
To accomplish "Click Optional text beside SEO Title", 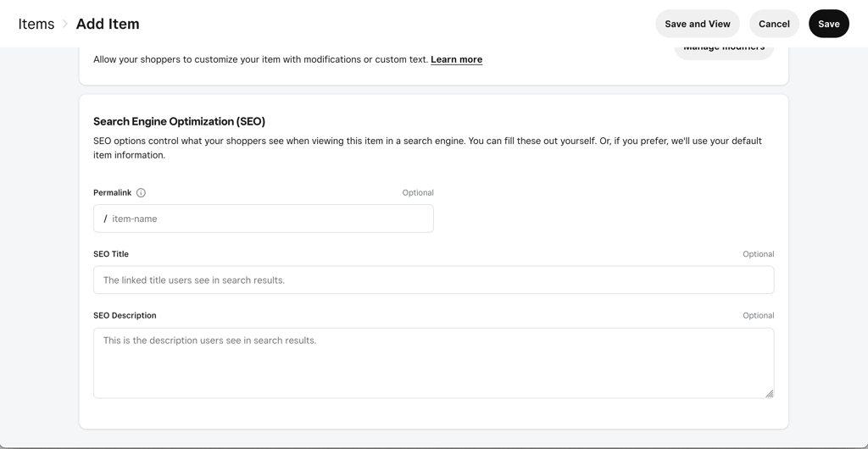I will tap(759, 254).
